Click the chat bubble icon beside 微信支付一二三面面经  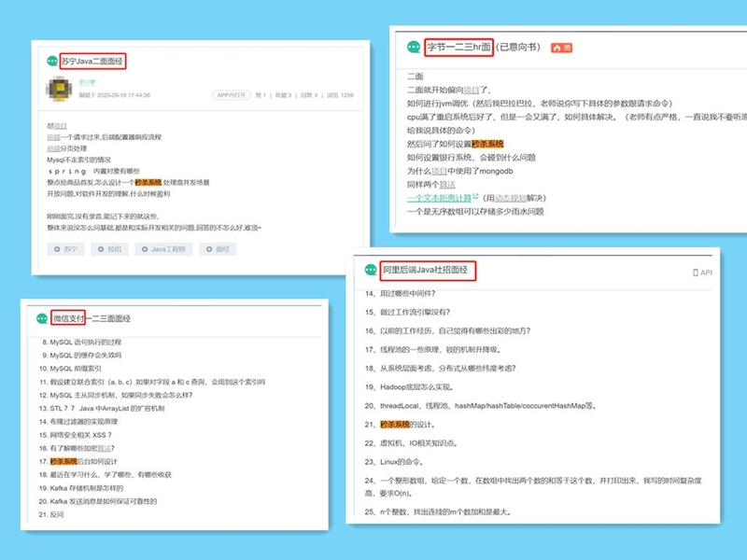click(42, 318)
